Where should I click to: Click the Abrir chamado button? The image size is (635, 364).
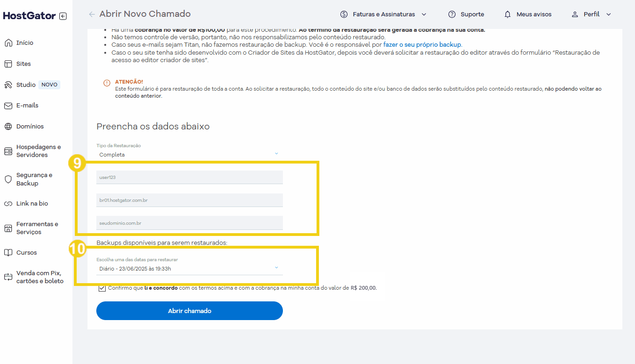pyautogui.click(x=189, y=311)
